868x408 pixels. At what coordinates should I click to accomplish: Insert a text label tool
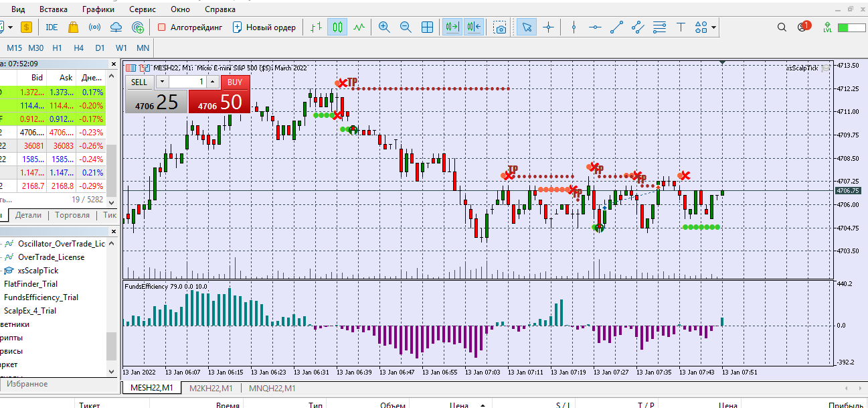click(x=681, y=27)
